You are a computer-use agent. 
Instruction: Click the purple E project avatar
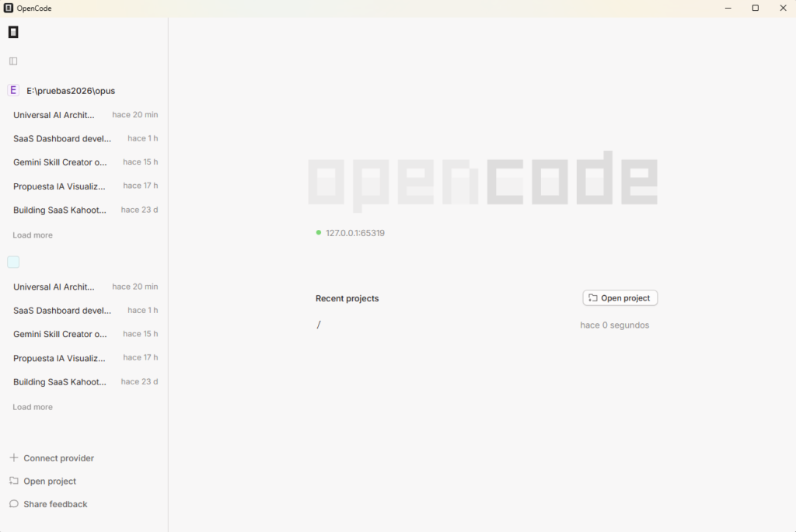13,90
